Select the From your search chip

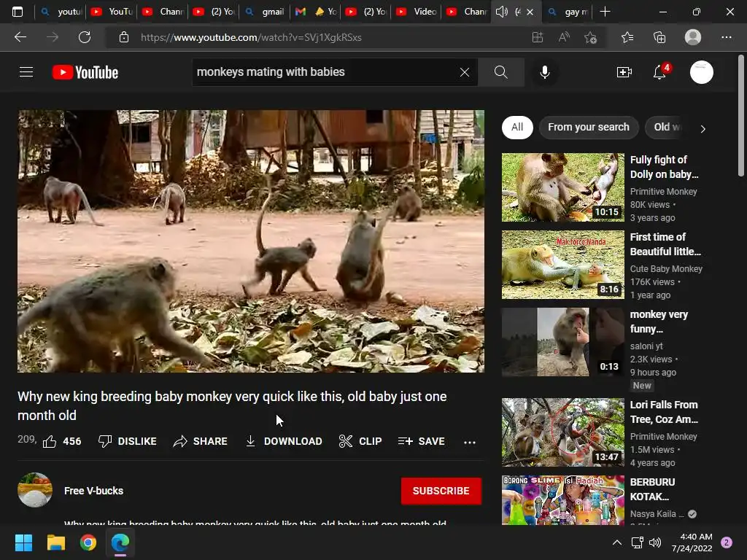coord(589,127)
